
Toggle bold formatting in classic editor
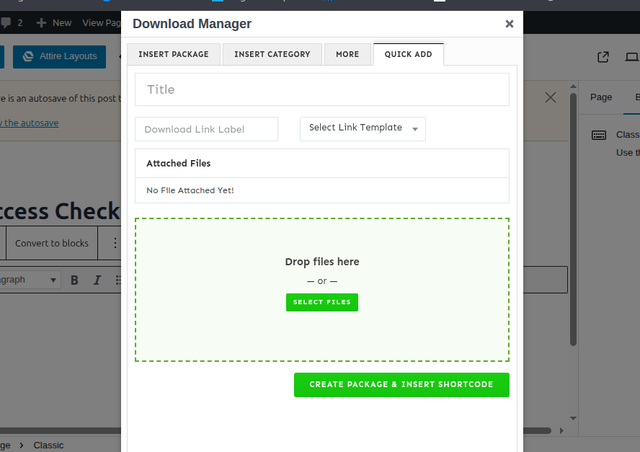point(74,280)
